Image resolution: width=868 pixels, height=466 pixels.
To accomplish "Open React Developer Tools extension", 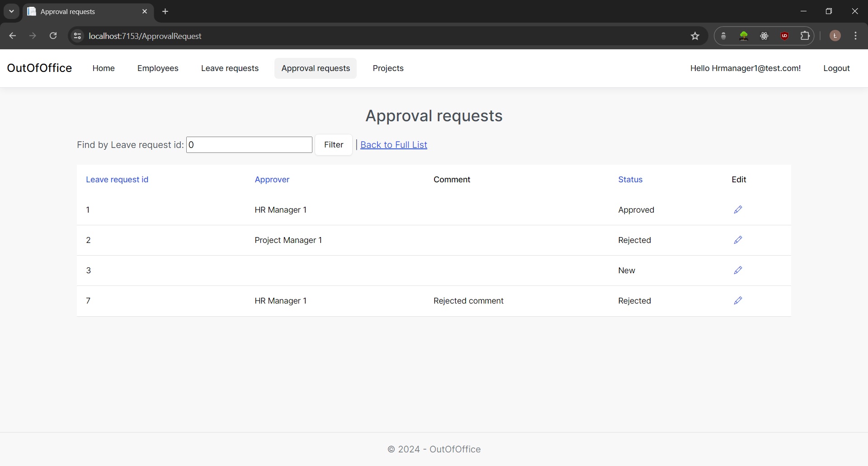I will 765,36.
